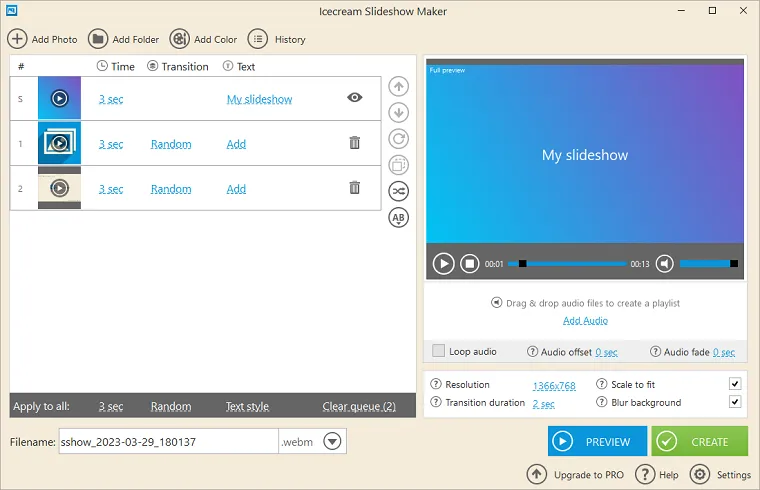Viewport: 760px width, 490px height.
Task: Click the Transition column header
Action: click(178, 66)
